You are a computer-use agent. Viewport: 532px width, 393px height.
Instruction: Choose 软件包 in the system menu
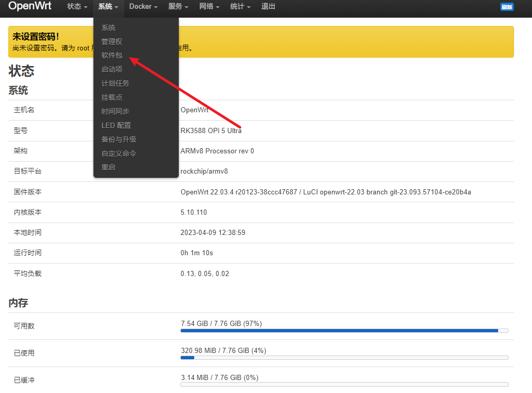[112, 55]
